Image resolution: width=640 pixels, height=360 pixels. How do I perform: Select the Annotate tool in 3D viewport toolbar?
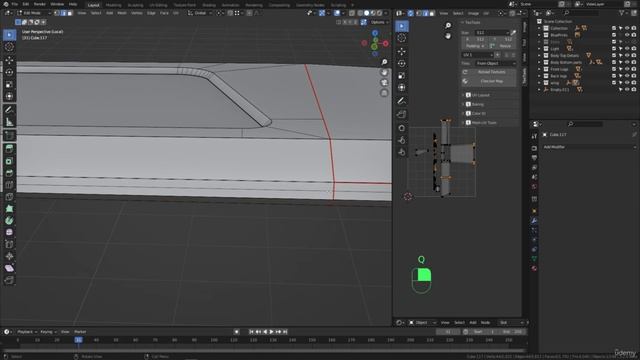click(9, 110)
